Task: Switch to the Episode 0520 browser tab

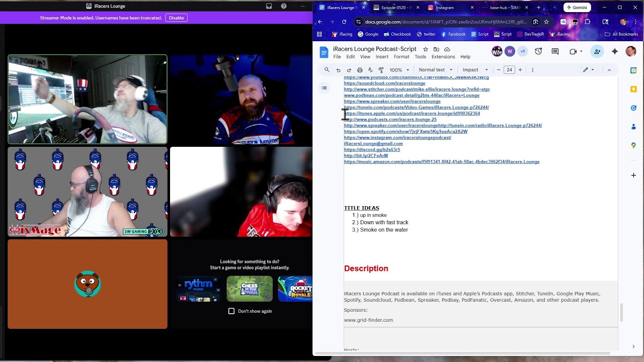Action: tap(396, 8)
